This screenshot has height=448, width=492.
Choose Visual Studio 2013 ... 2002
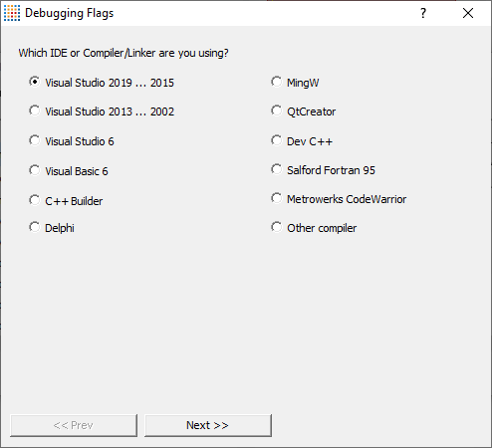click(x=102, y=112)
